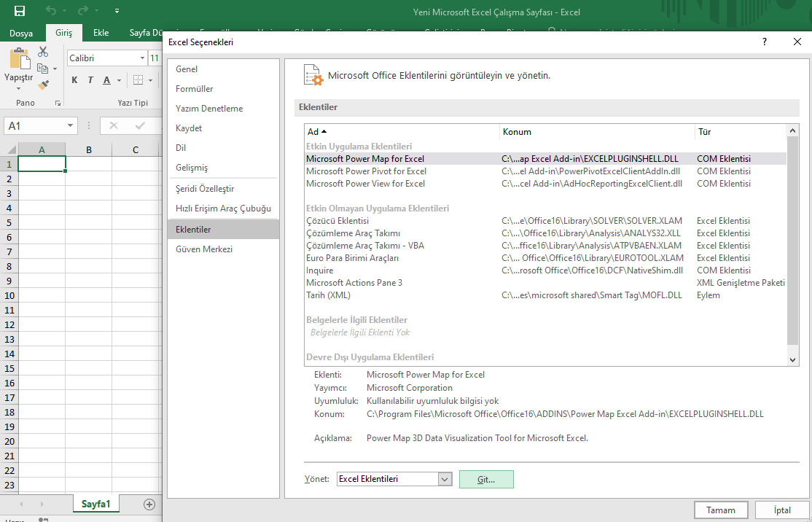Screen dimensions: 812x522
Task: Click the Git... button
Action: click(x=486, y=480)
